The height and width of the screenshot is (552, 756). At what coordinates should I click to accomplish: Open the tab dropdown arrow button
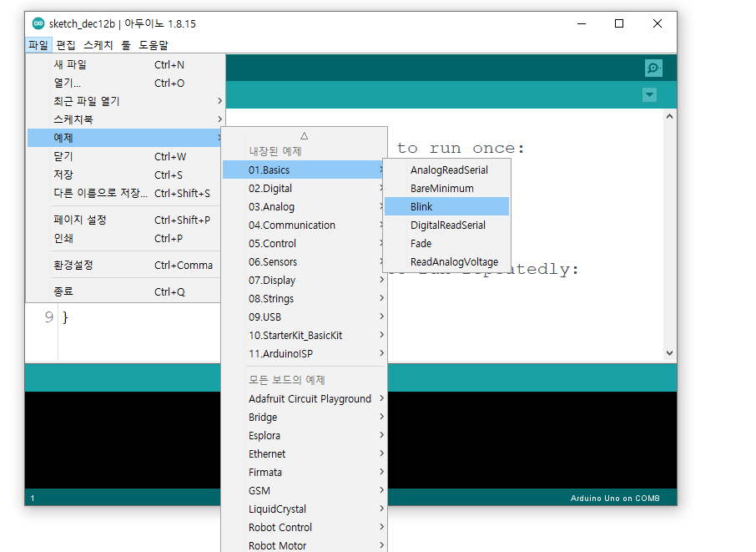click(x=649, y=94)
